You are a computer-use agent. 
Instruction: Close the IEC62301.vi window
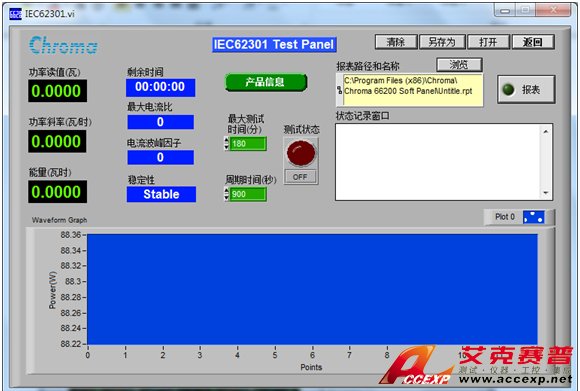[x=553, y=10]
